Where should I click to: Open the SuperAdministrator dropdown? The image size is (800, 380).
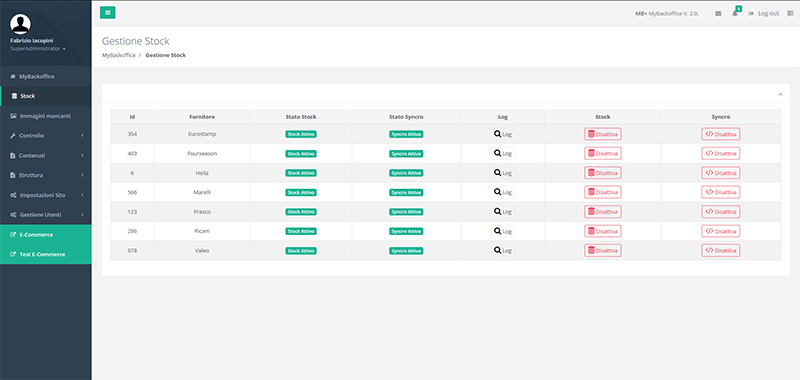click(x=38, y=49)
